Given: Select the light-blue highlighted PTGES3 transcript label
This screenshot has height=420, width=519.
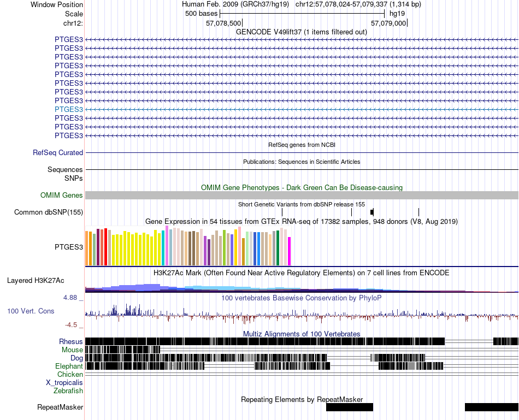Looking at the screenshot, I should coord(69,110).
